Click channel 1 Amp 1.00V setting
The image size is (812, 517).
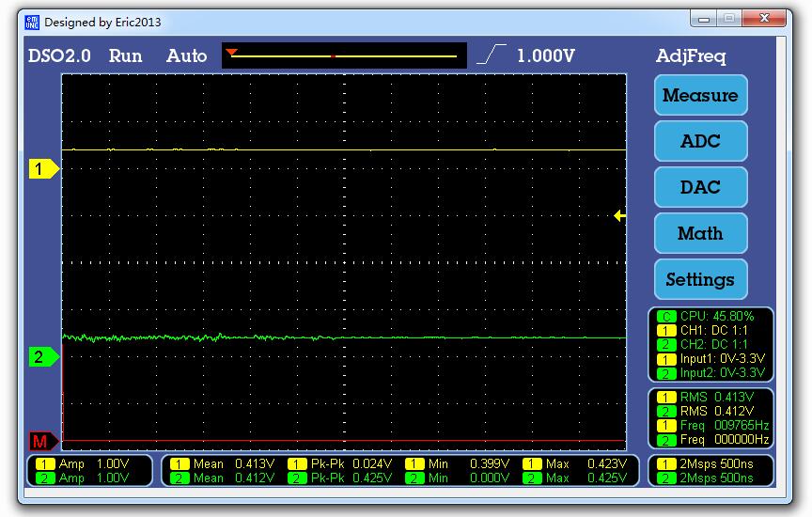(94, 463)
